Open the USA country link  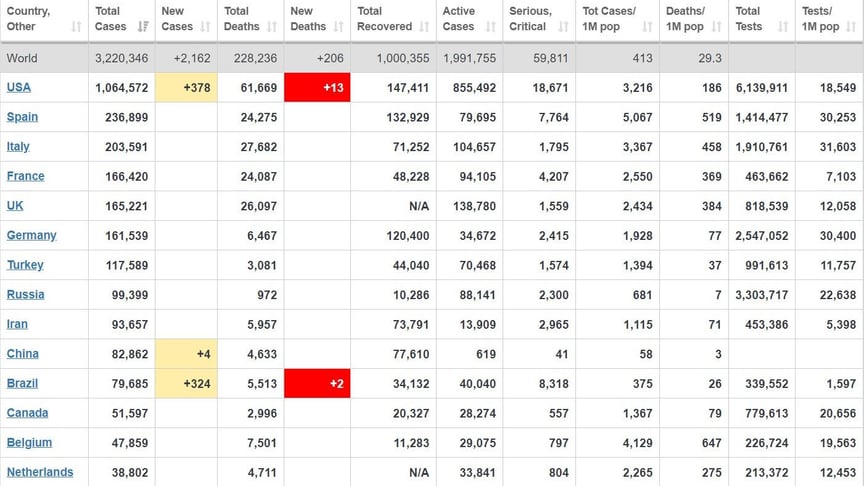click(x=18, y=88)
